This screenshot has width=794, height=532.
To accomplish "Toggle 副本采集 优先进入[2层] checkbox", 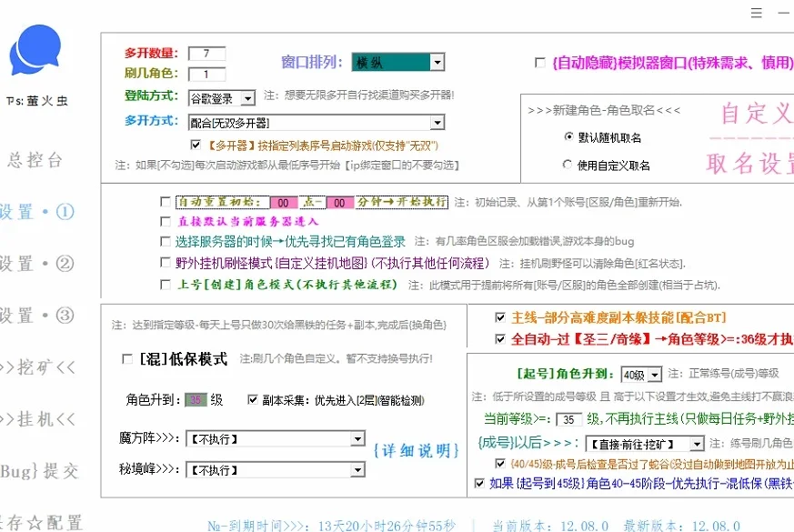I will (x=253, y=400).
